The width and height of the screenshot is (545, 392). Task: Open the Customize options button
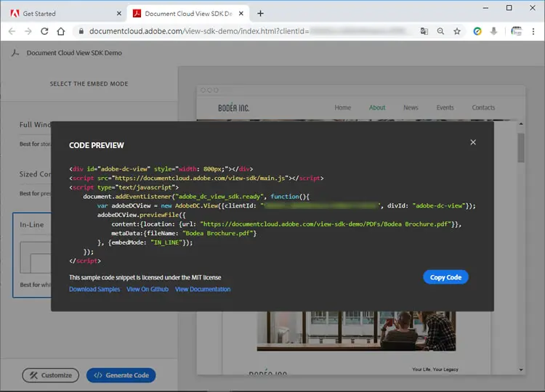(51, 375)
